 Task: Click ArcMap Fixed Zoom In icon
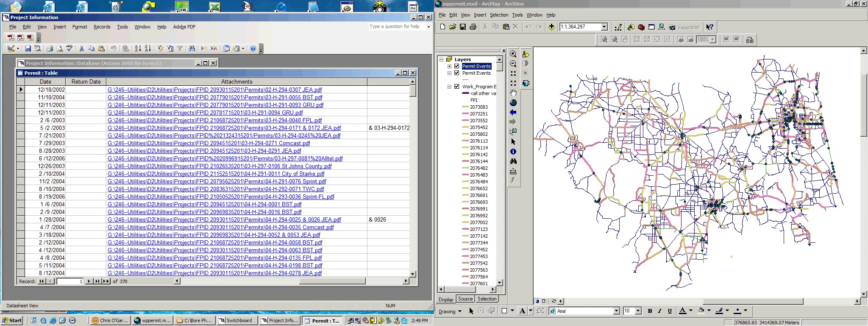[x=513, y=73]
